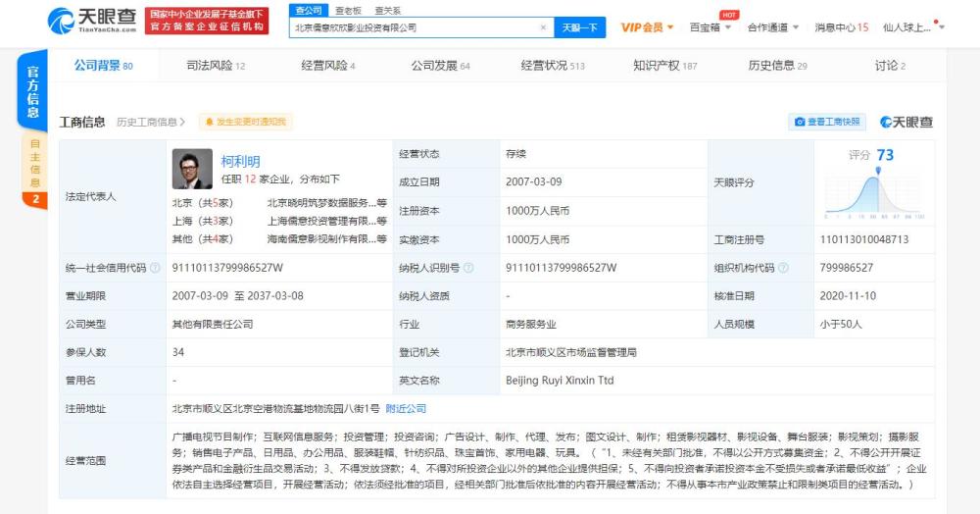Select the 工商注册号 value 110113010048713
Image resolution: width=980 pixels, height=514 pixels.
864,239
